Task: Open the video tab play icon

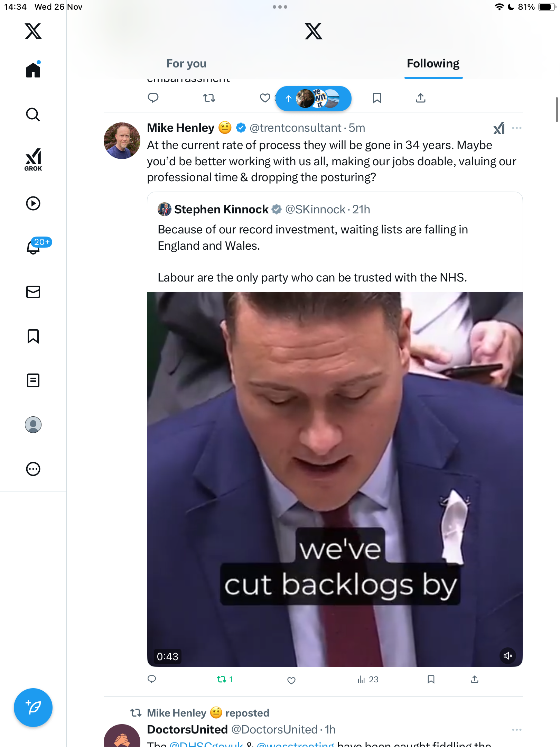Action: 33,203
